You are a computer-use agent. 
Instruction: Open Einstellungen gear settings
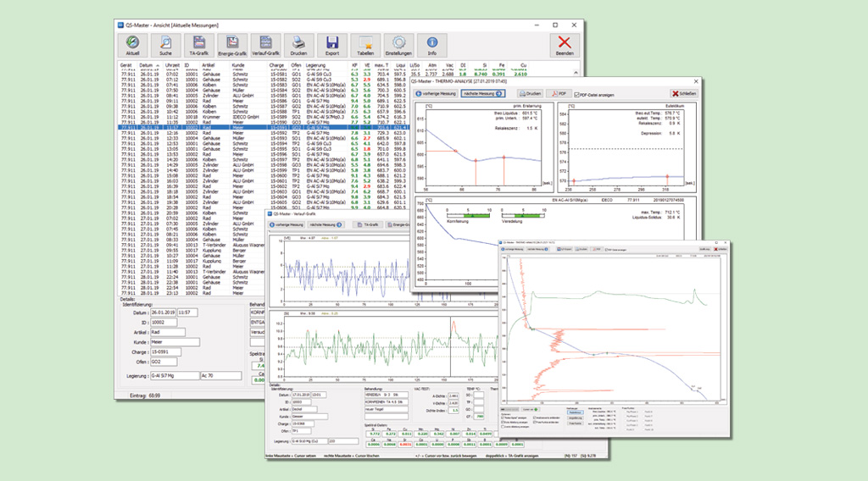[x=398, y=46]
